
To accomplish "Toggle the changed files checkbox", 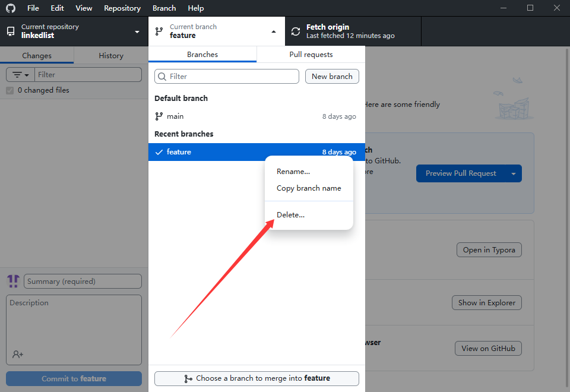I will (9, 90).
